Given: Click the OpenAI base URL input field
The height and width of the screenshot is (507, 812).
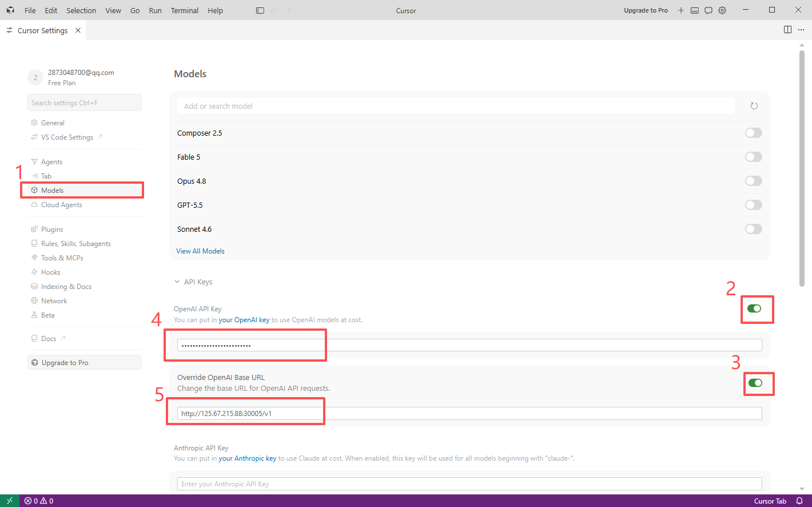Looking at the screenshot, I should click(x=469, y=413).
